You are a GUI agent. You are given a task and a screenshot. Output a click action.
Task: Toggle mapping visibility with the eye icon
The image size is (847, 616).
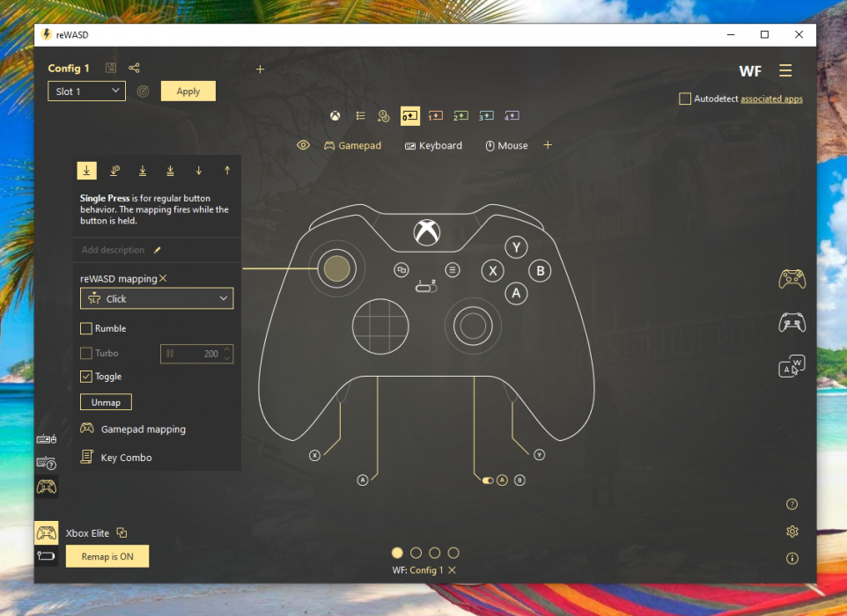(x=304, y=145)
